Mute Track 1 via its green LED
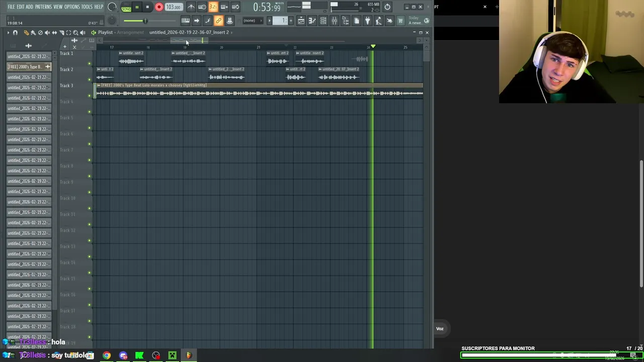The height and width of the screenshot is (362, 644). tap(90, 63)
